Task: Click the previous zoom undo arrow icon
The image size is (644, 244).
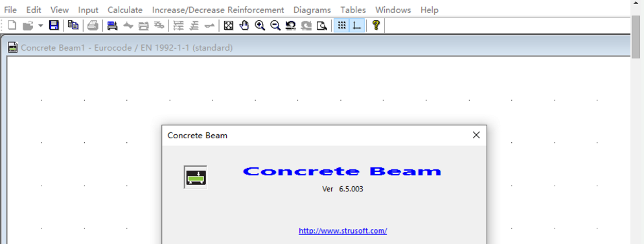Action: [x=291, y=25]
